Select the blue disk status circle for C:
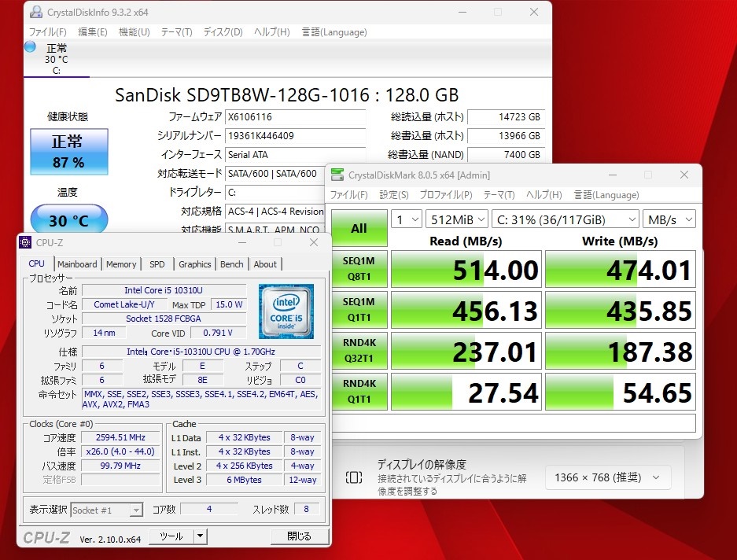This screenshot has width=737, height=560. click(x=30, y=46)
